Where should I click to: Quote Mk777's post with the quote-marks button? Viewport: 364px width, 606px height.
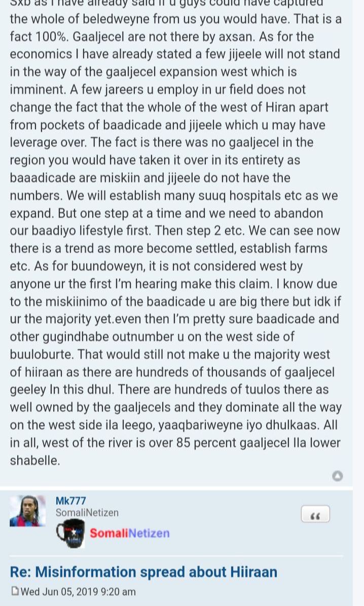coord(315,515)
